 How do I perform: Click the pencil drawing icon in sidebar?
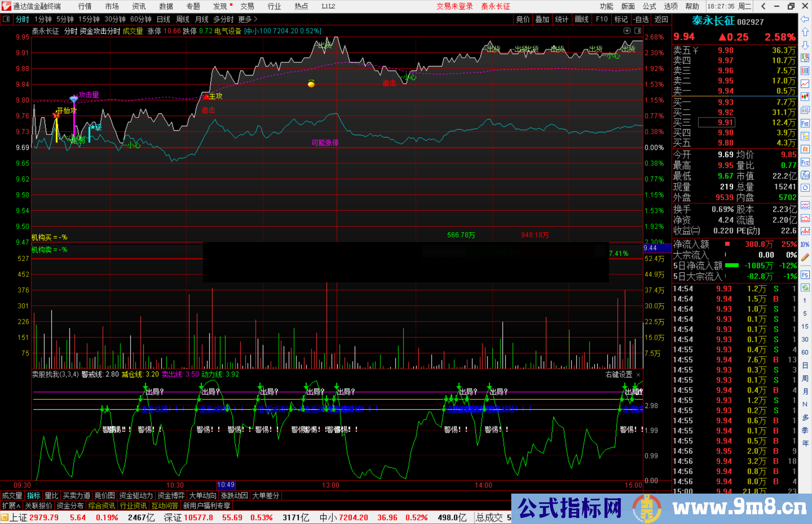(x=805, y=257)
